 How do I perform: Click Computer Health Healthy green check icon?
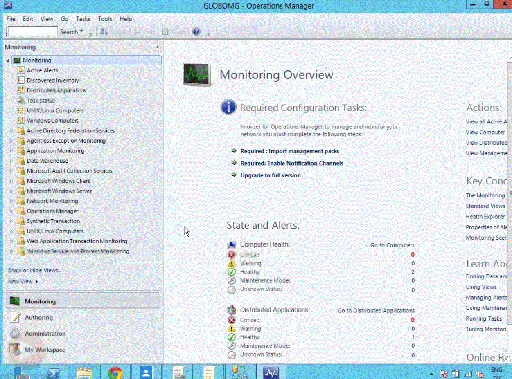tap(232, 272)
